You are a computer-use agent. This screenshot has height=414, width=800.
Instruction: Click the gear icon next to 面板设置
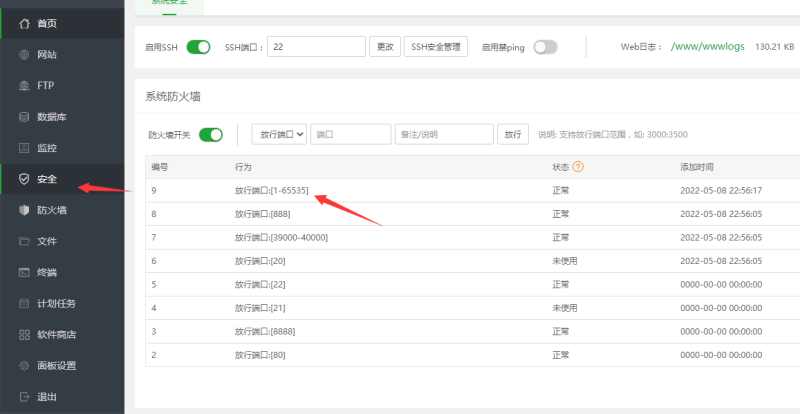coord(24,366)
